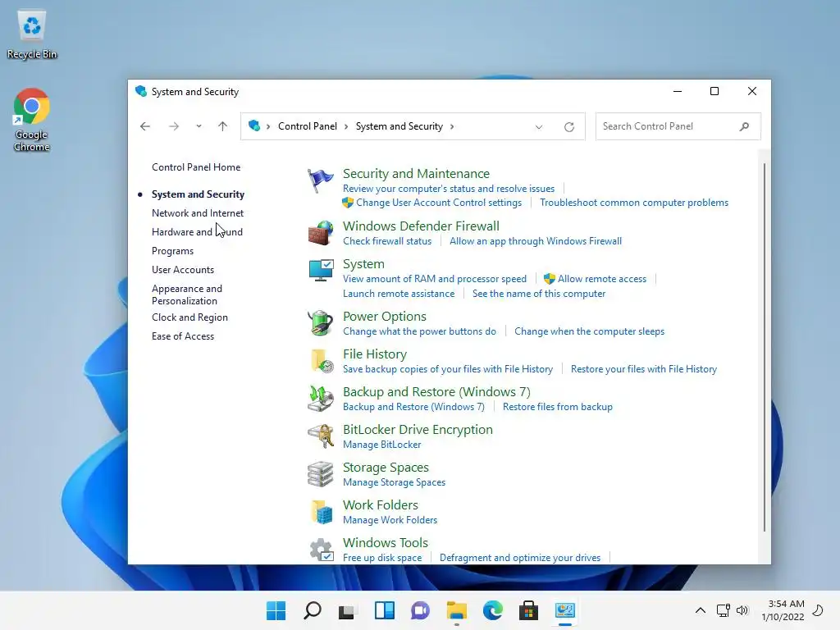This screenshot has width=840, height=630.
Task: Select User Accounts category
Action: tap(183, 269)
